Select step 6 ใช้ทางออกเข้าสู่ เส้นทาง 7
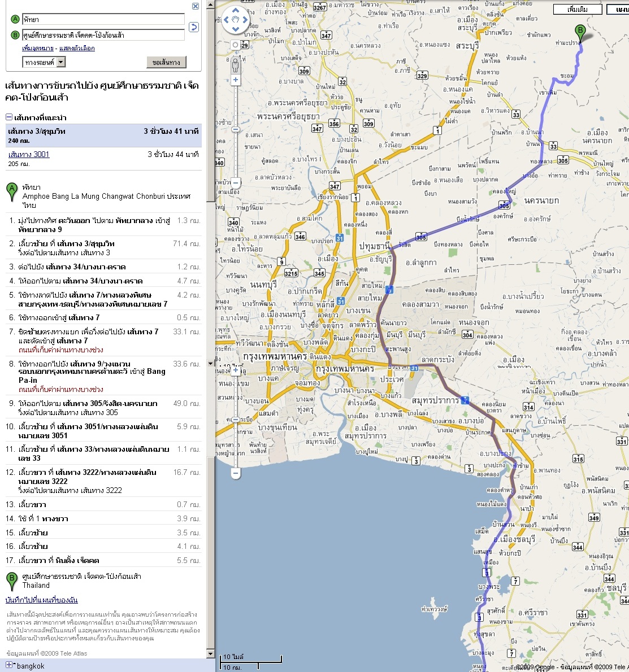Viewport: 629px width, 672px height. point(103,317)
